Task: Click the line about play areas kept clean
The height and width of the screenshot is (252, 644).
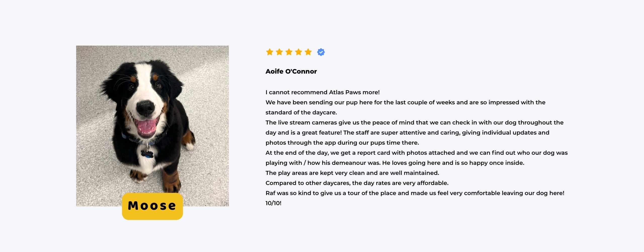Action: click(x=352, y=173)
